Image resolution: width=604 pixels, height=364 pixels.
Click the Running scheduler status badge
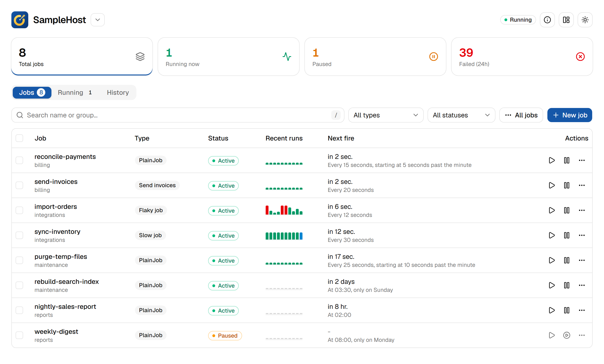point(518,20)
